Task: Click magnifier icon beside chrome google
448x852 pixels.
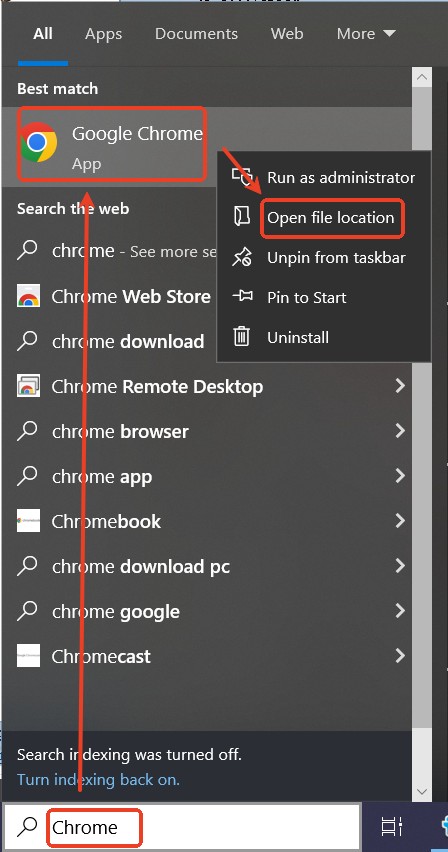Action: point(27,612)
